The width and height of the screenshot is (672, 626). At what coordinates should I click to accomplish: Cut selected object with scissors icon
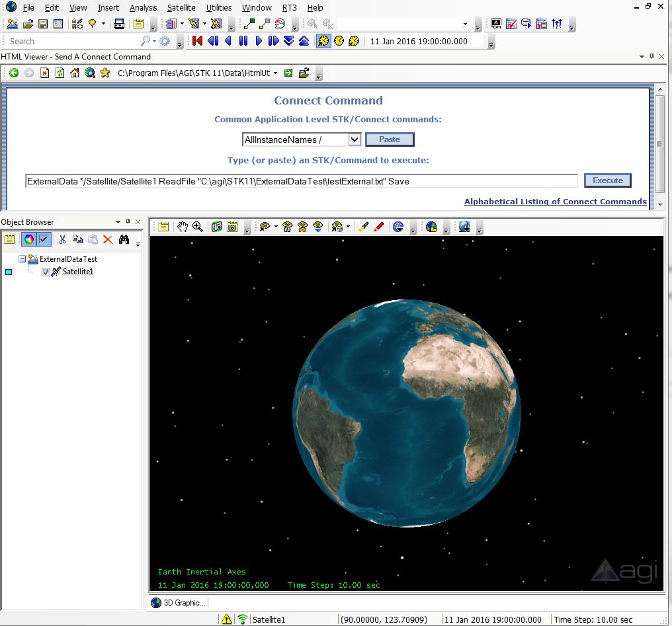click(x=63, y=239)
